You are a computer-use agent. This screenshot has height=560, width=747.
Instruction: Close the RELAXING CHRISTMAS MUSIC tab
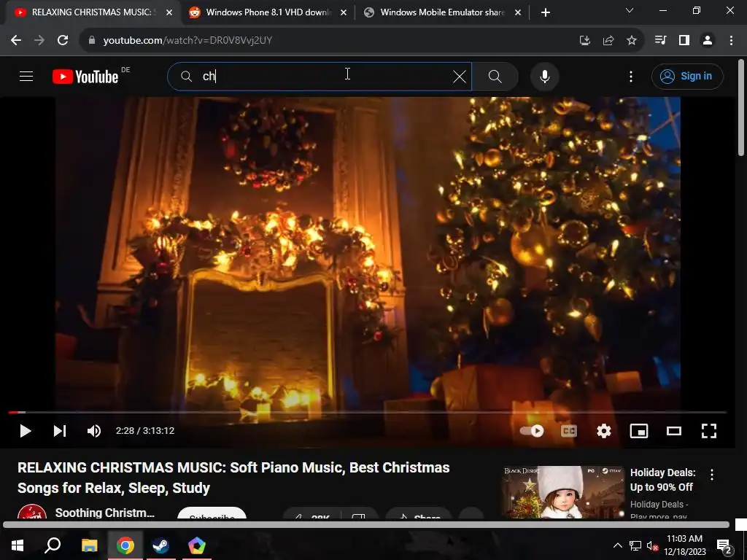point(169,13)
